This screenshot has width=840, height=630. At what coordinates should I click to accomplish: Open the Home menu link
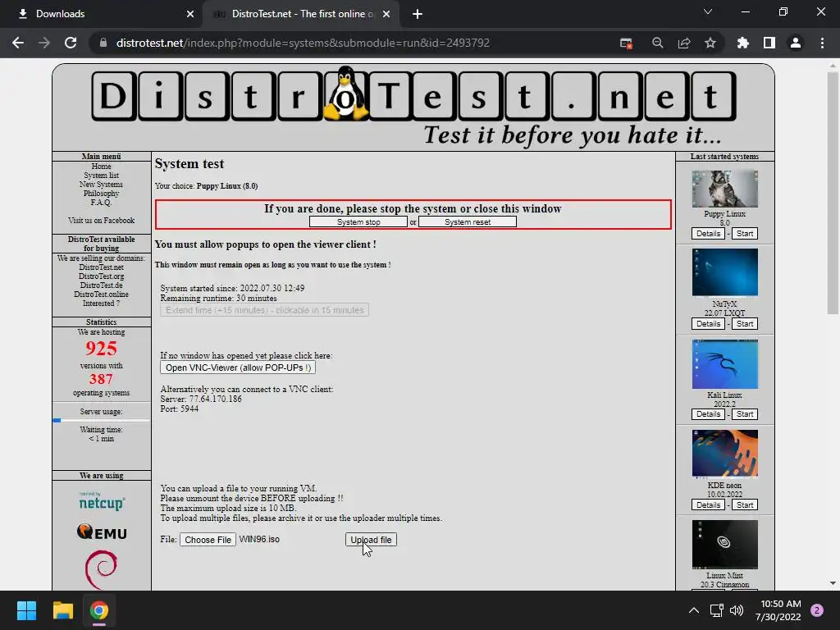pos(101,166)
